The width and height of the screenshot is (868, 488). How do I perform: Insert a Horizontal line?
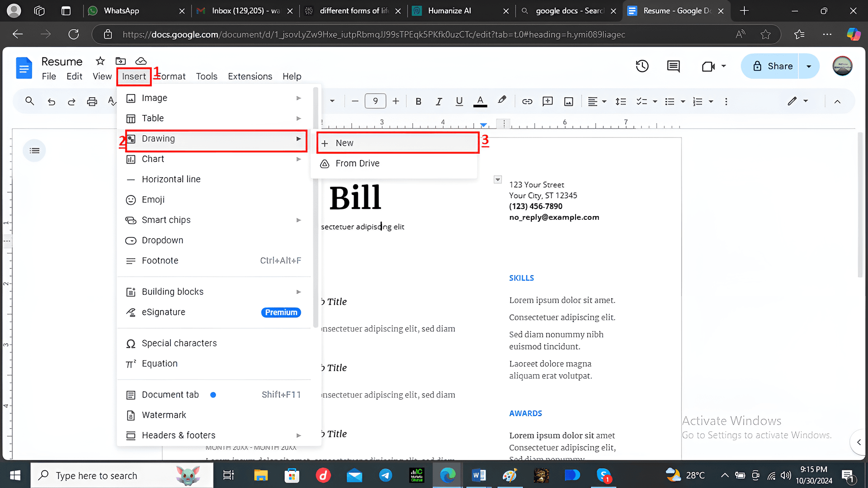pyautogui.click(x=214, y=180)
